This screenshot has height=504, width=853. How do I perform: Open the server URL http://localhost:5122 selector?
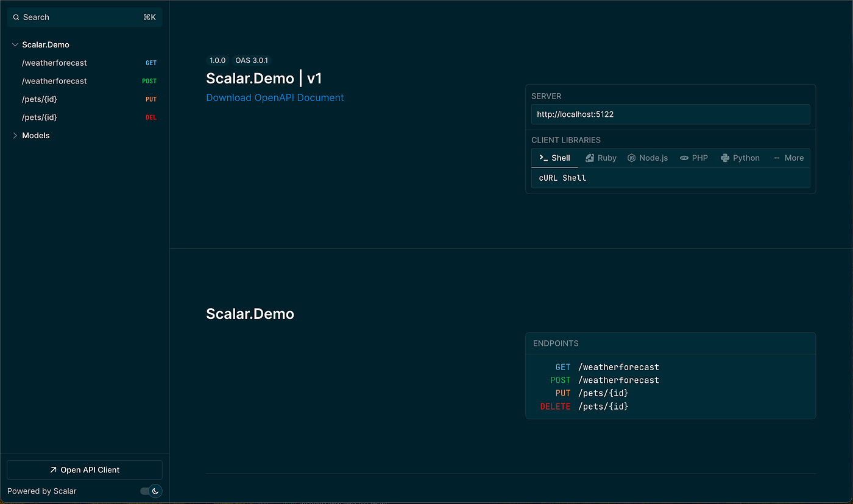tap(670, 114)
